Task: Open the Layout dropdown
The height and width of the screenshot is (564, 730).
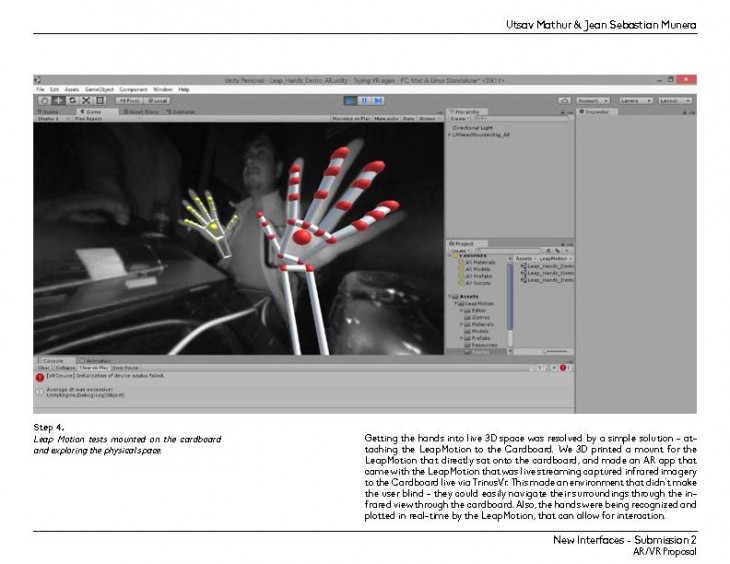Action: point(674,101)
